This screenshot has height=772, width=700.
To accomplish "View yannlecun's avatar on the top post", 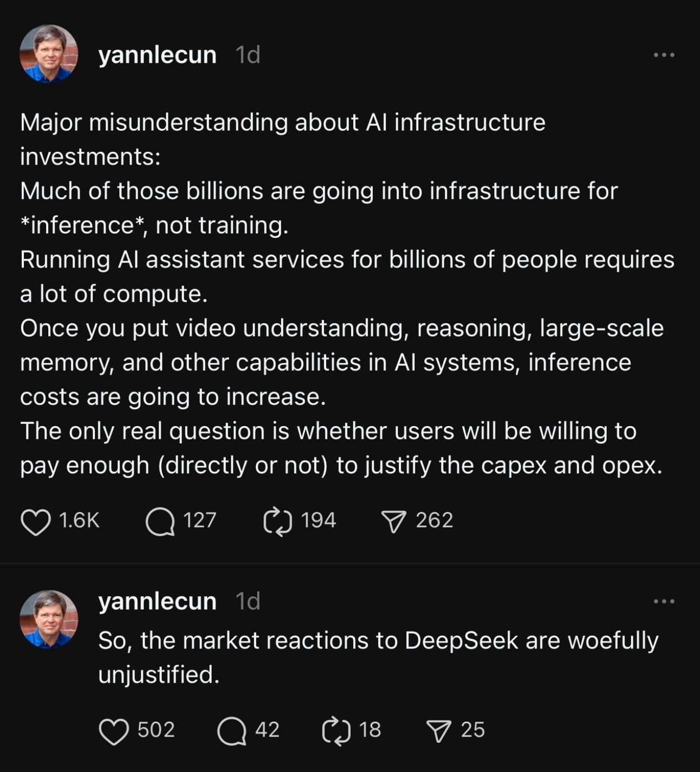I will [49, 54].
